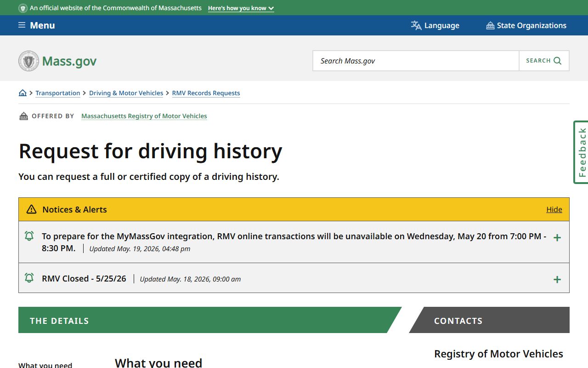Open the hamburger Menu icon

[22, 25]
